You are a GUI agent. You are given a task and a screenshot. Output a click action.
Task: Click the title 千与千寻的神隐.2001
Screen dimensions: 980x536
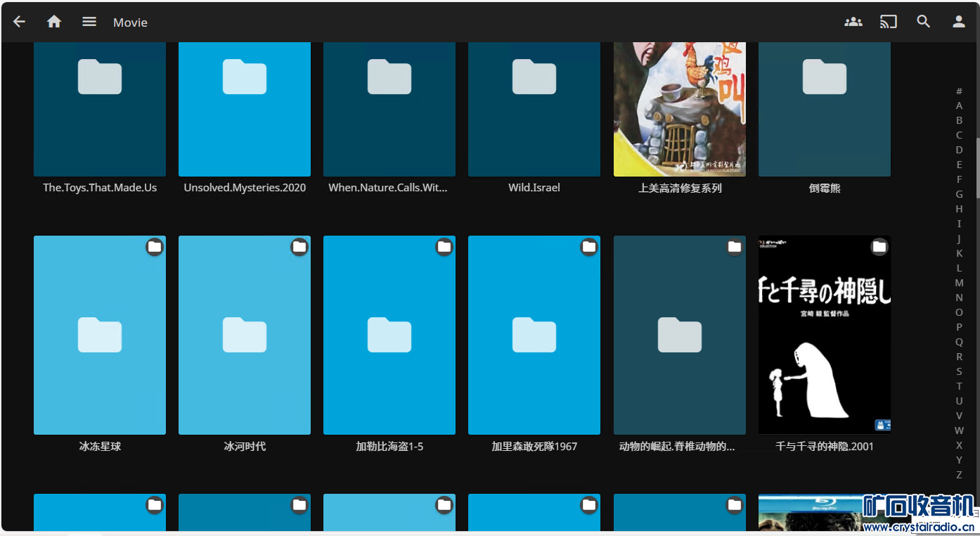[825, 447]
